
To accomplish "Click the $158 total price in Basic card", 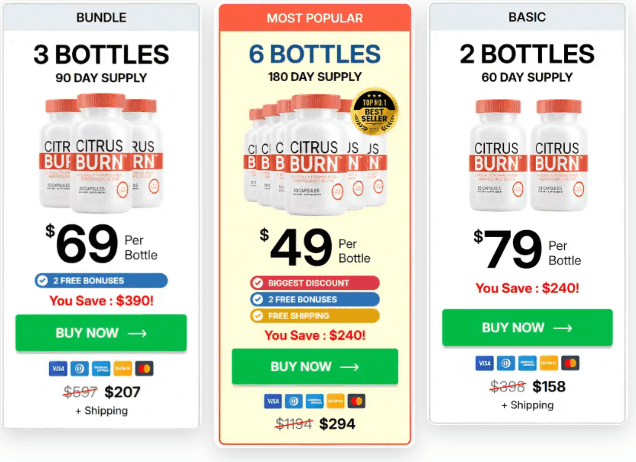I will pyautogui.click(x=549, y=386).
